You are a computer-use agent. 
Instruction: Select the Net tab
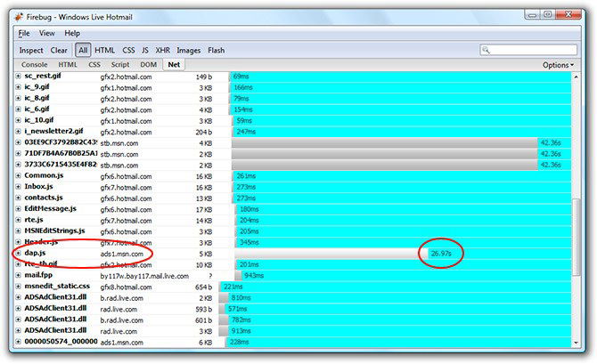[174, 65]
